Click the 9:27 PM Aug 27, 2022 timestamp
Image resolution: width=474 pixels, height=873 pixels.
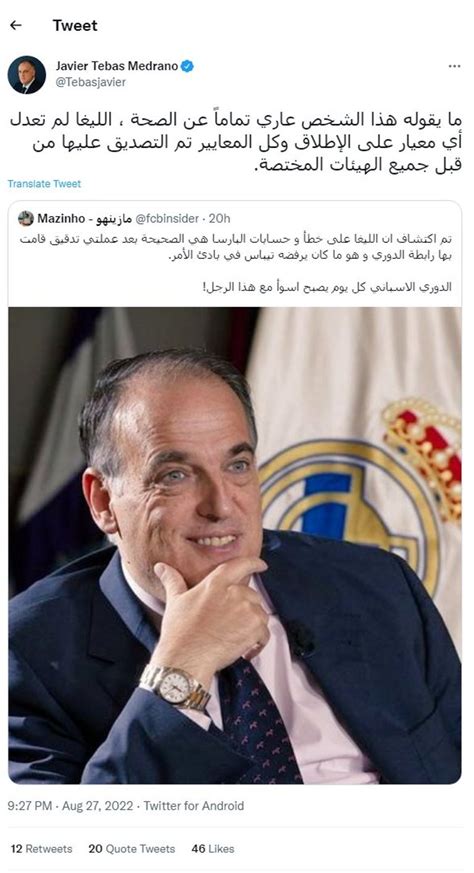pos(71,806)
